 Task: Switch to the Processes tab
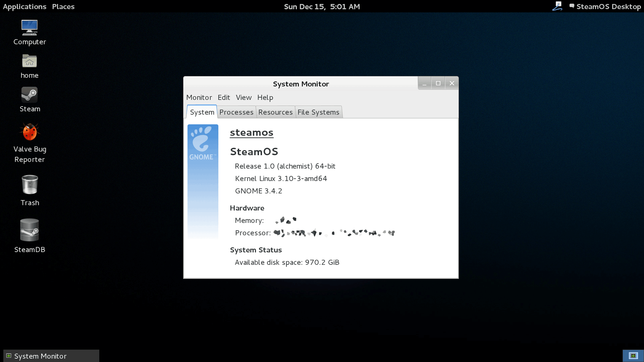(236, 112)
